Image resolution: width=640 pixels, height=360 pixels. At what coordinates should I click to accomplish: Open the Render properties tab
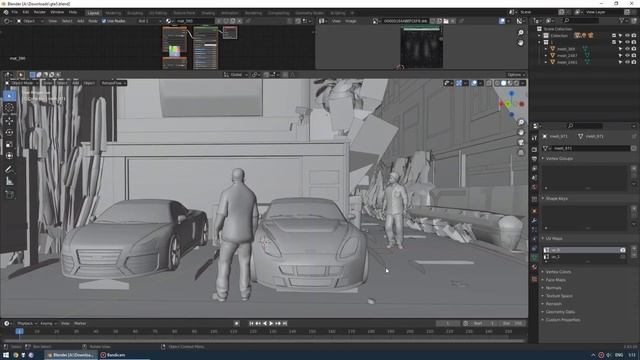pyautogui.click(x=534, y=149)
